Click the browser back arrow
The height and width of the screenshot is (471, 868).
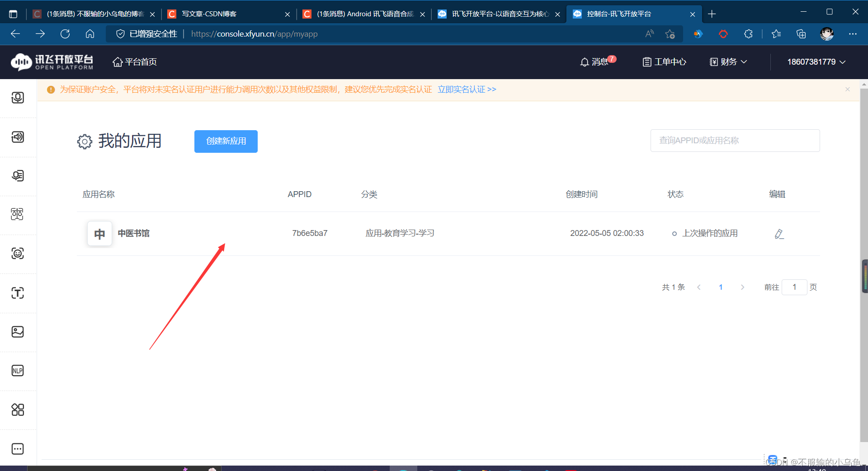coord(15,34)
